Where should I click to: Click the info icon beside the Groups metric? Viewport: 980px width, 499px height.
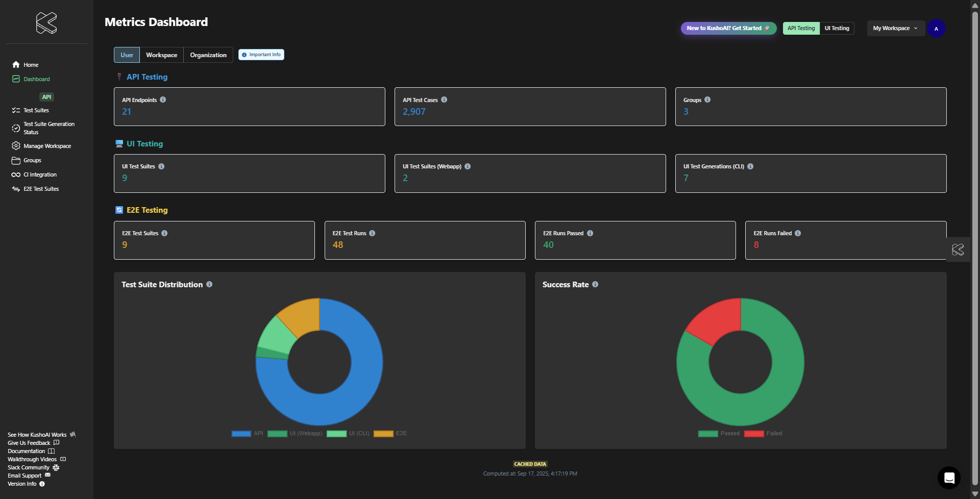point(707,99)
